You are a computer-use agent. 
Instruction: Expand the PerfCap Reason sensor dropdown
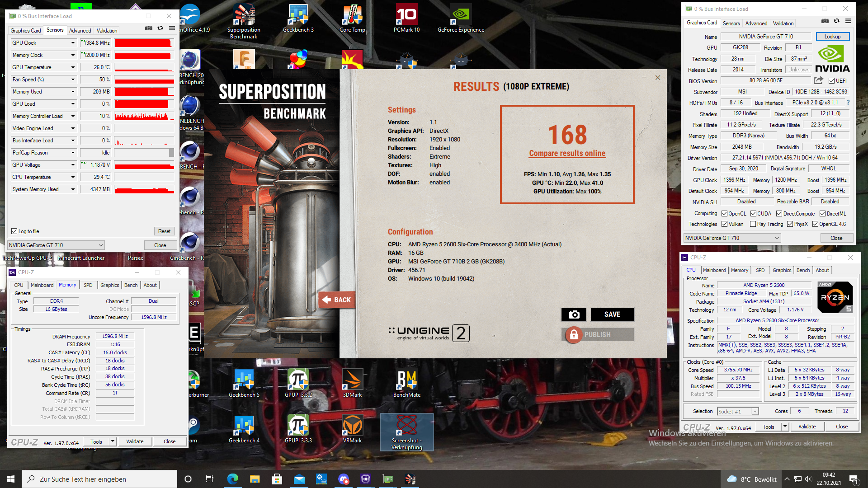pos(73,153)
